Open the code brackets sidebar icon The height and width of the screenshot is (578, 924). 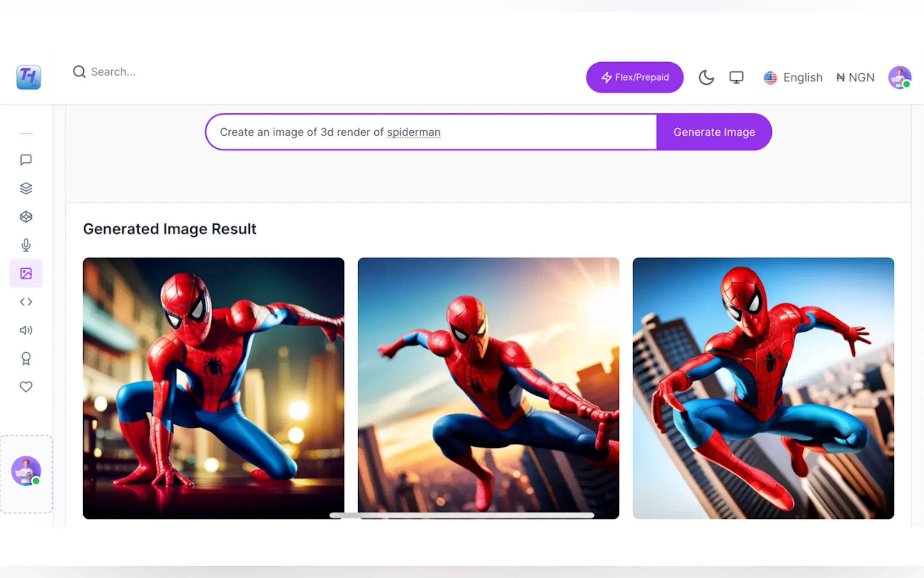click(x=25, y=302)
